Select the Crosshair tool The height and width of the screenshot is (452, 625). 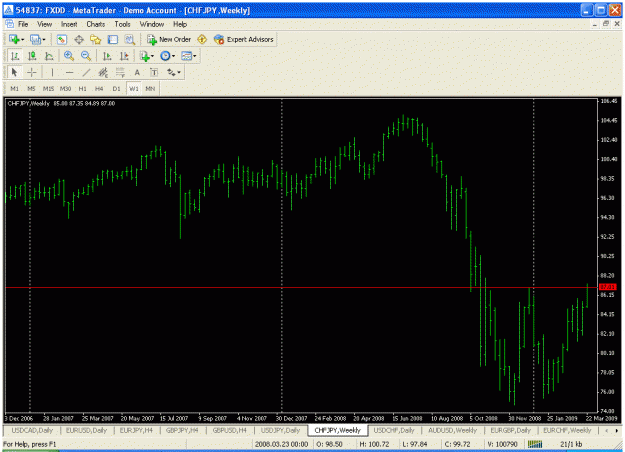32,73
